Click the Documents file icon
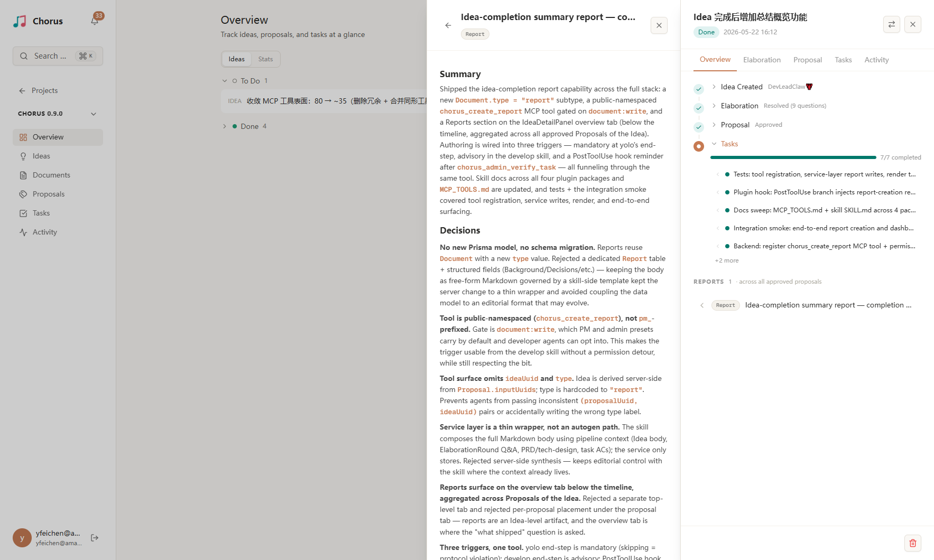Image resolution: width=934 pixels, height=560 pixels. (23, 175)
